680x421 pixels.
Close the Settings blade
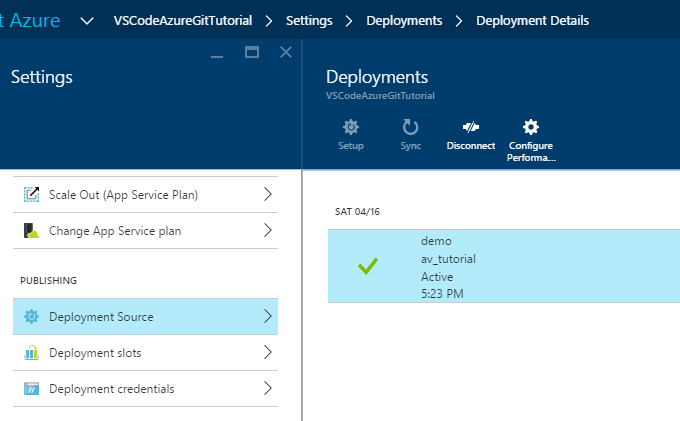tap(286, 52)
